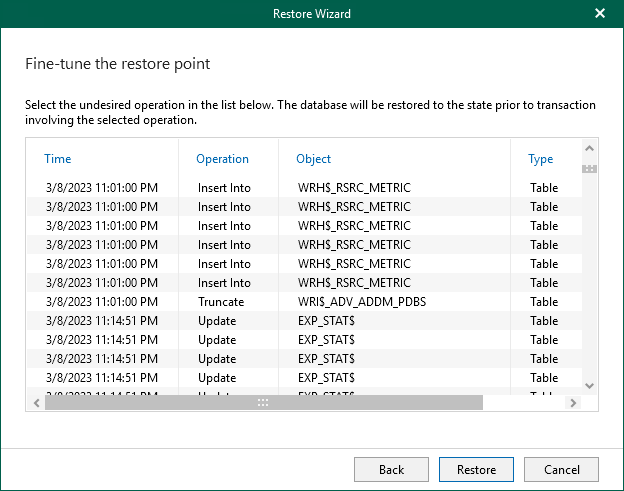624x491 pixels.
Task: Click the horizontal scrollbar thumb grip
Action: coord(263,402)
